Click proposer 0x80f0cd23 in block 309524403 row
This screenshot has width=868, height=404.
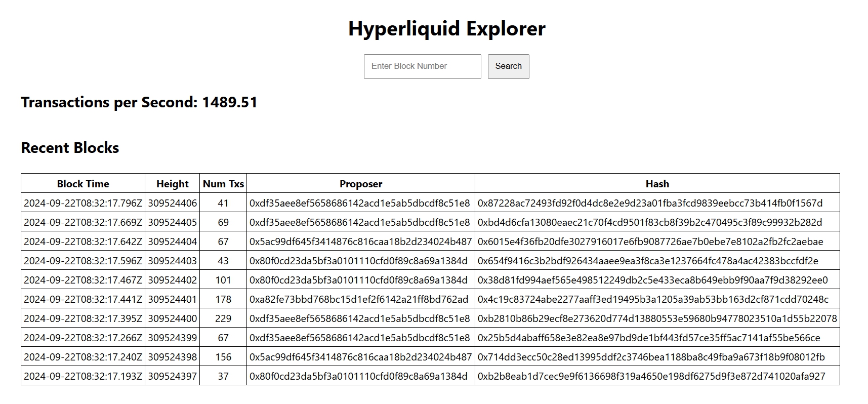359,261
